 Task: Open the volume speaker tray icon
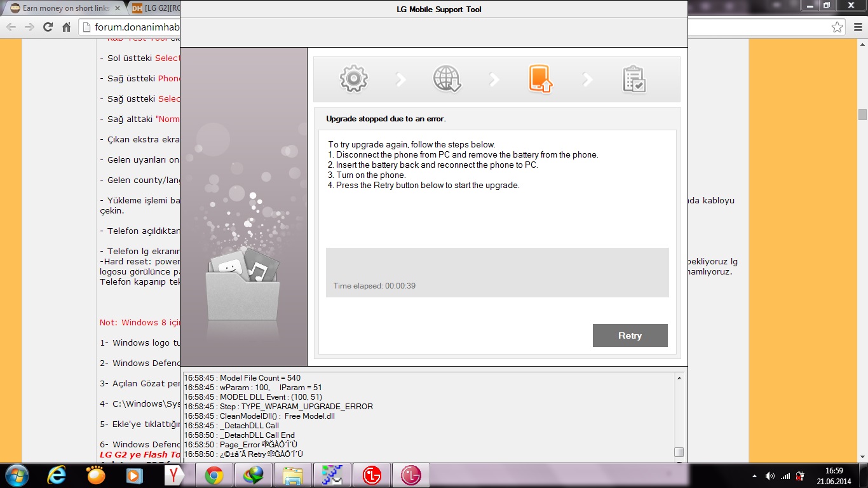tap(770, 476)
